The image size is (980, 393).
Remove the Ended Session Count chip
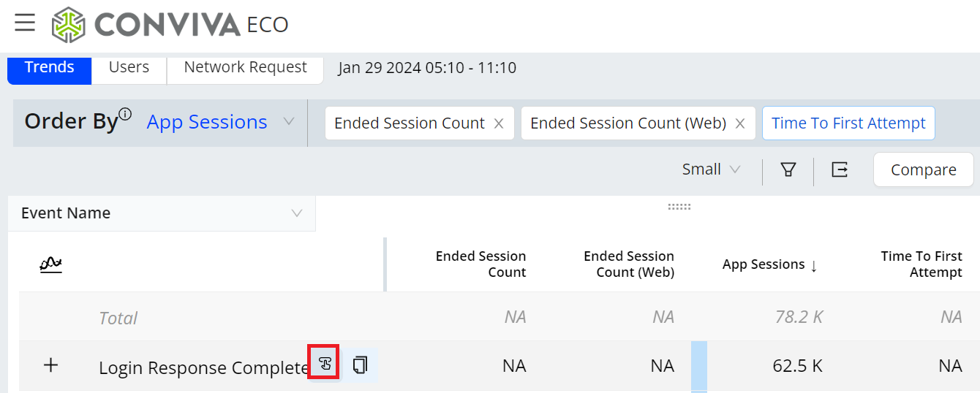(x=499, y=123)
